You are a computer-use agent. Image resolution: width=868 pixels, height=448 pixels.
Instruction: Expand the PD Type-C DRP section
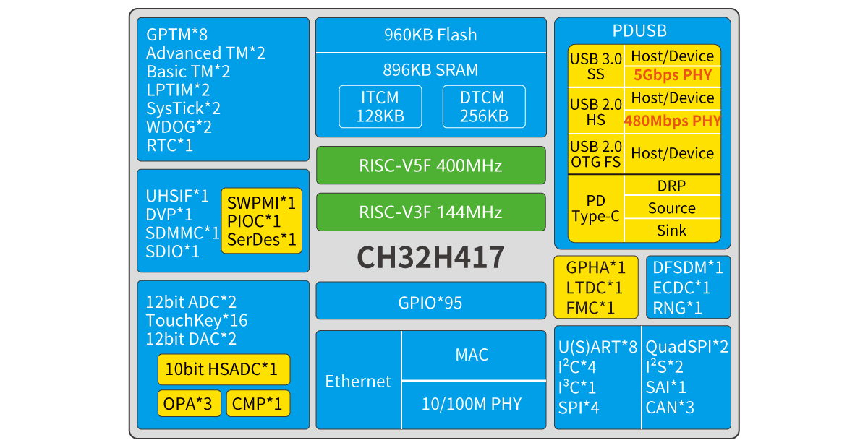click(x=671, y=185)
